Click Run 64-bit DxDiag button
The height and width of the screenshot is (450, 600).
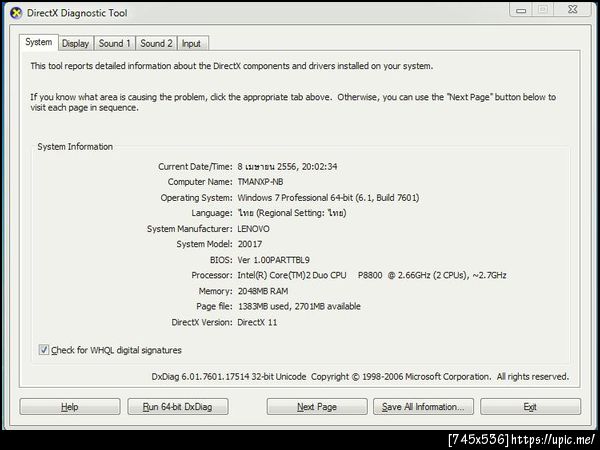click(178, 407)
